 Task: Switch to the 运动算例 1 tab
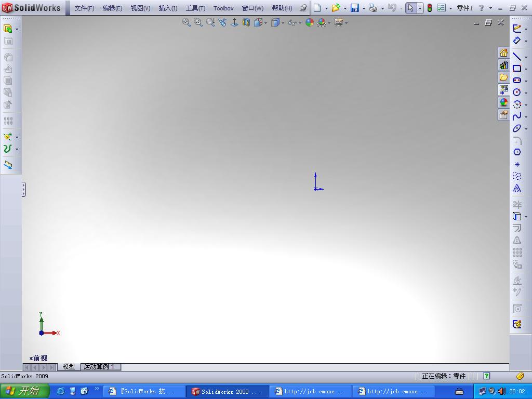click(x=100, y=366)
